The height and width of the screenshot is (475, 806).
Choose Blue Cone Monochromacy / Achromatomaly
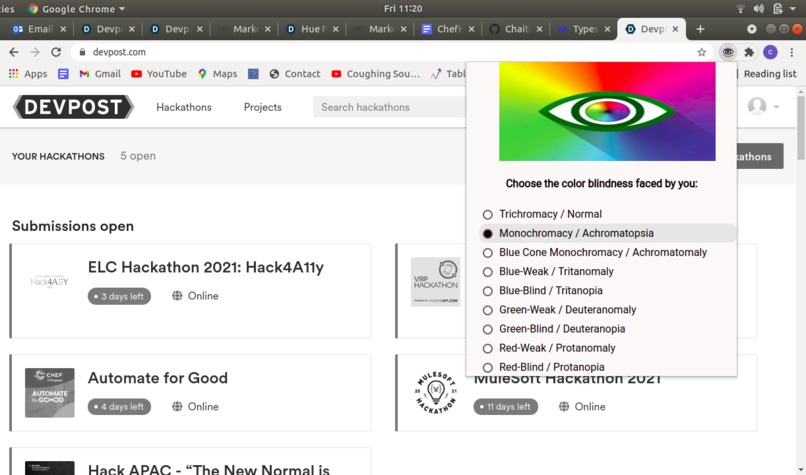point(487,252)
